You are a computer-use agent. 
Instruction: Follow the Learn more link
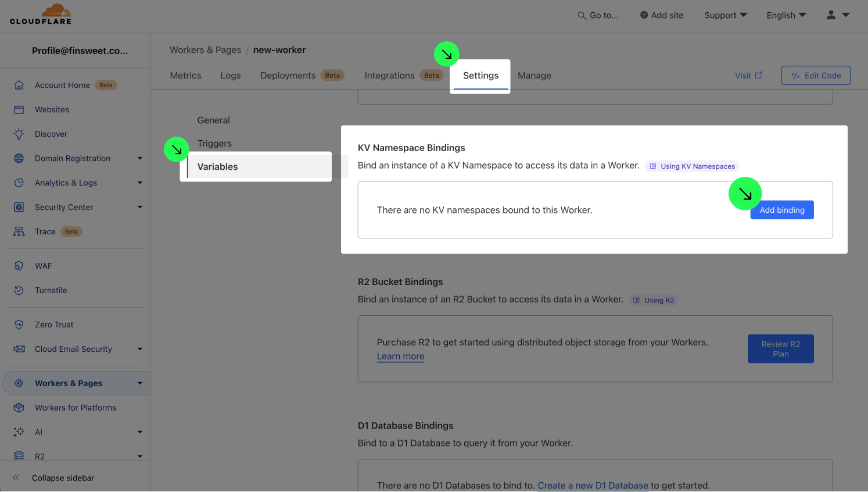(x=400, y=356)
